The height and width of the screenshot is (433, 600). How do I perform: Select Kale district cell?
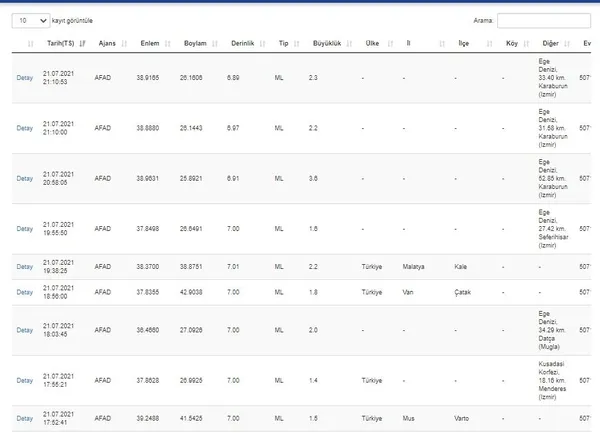point(461,267)
